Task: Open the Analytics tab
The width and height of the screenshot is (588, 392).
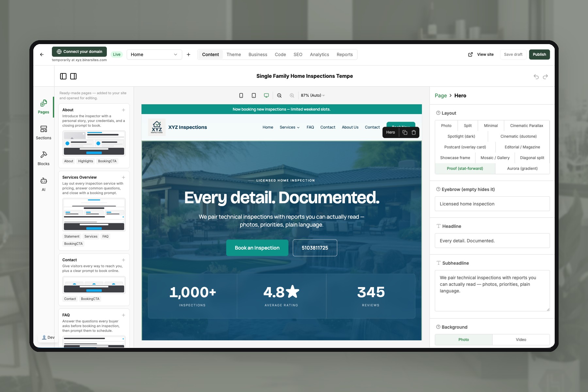Action: [x=319, y=55]
